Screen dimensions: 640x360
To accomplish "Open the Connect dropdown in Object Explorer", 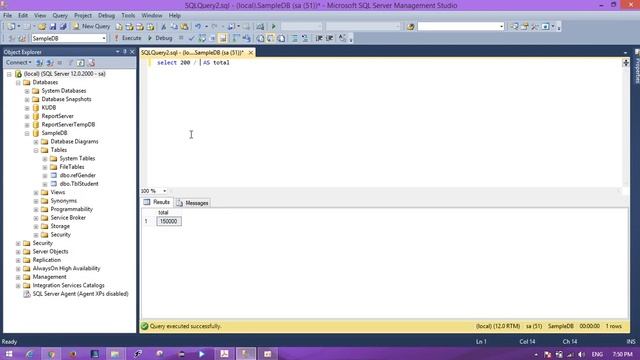I will point(18,62).
